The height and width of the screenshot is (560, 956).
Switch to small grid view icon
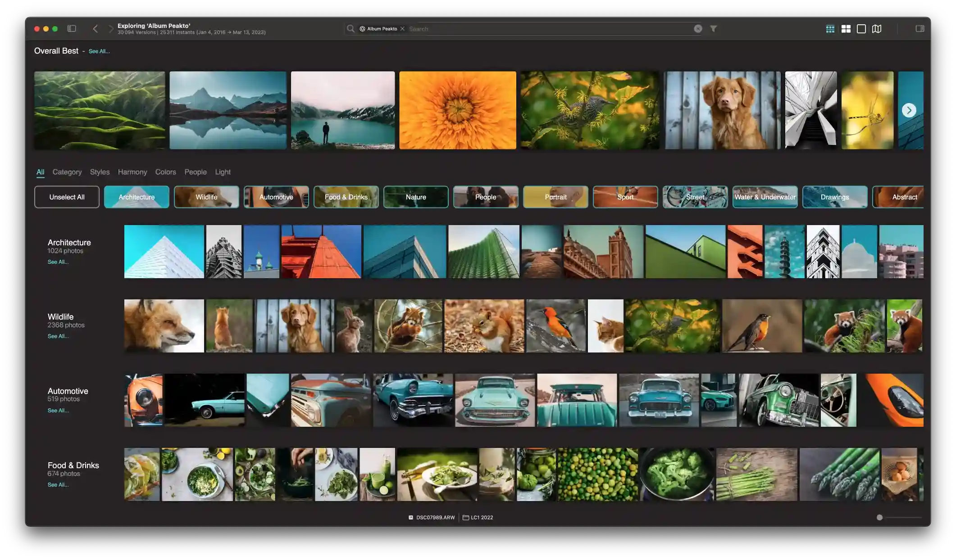pos(830,29)
